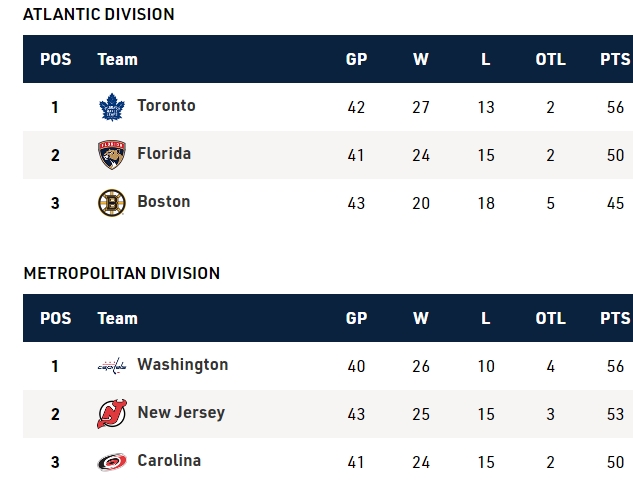Open the Carolina team link

coord(169,461)
